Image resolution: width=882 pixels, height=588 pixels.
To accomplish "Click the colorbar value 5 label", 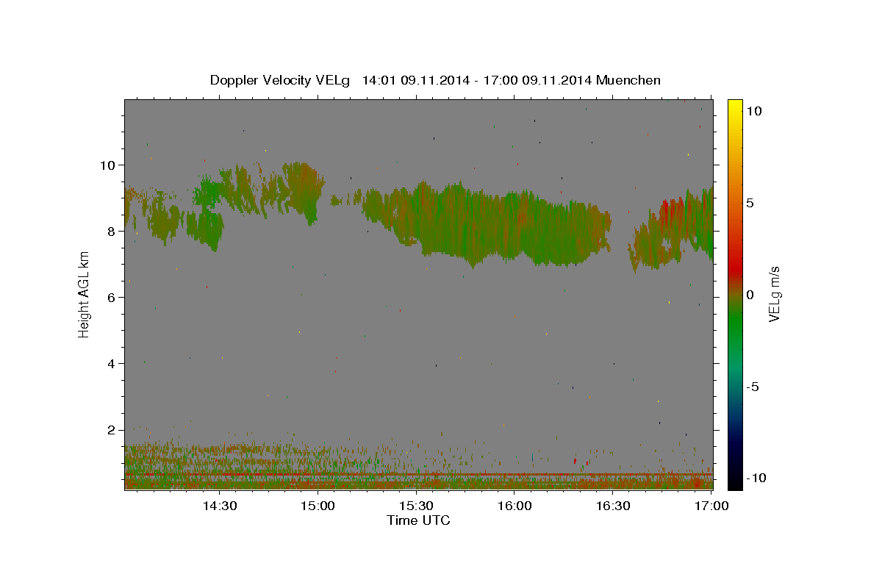I will click(x=750, y=203).
